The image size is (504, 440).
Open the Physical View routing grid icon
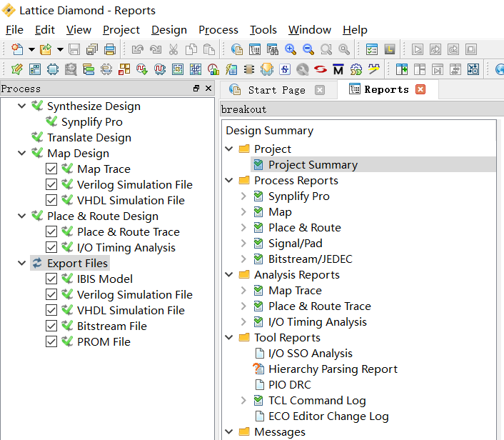click(196, 69)
